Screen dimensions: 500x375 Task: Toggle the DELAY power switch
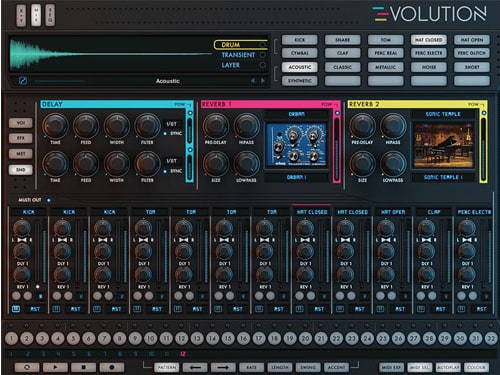tap(190, 113)
